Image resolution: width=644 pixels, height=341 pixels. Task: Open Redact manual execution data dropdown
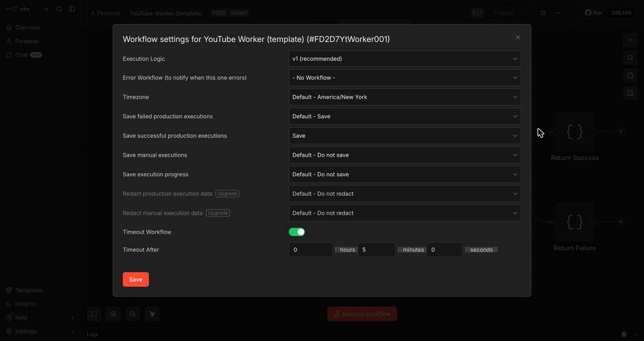click(405, 213)
